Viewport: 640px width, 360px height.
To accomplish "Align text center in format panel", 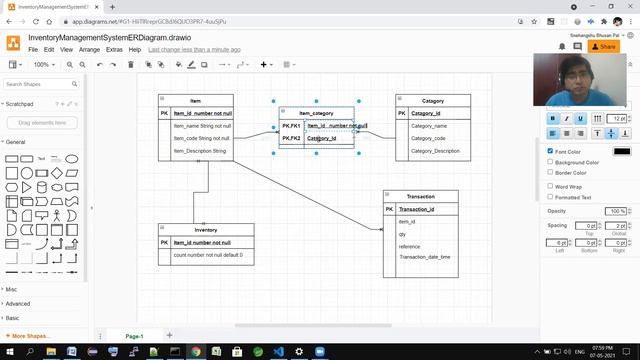I will pyautogui.click(x=567, y=133).
